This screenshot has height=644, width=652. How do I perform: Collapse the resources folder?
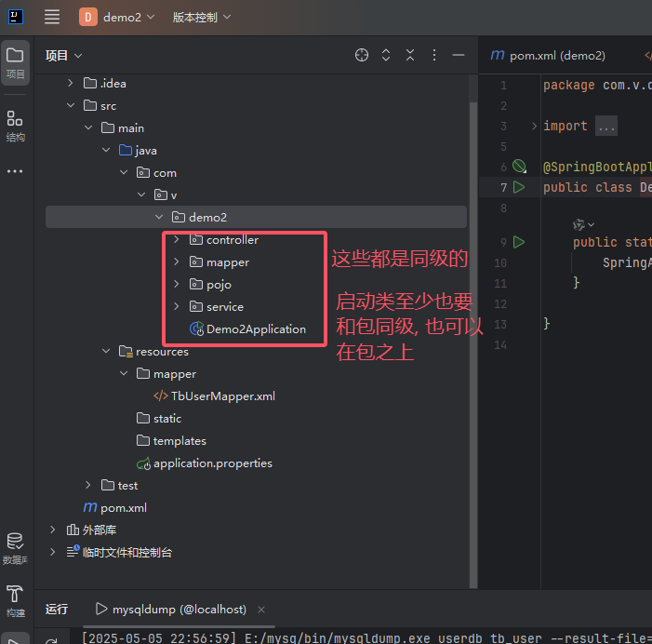106,351
